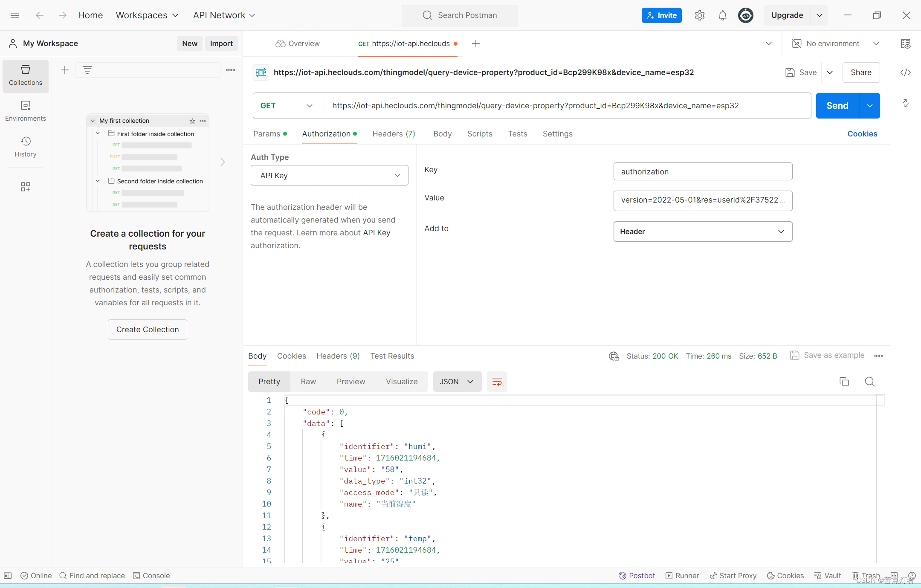This screenshot has height=588, width=921.
Task: Search within the response body
Action: tap(870, 382)
